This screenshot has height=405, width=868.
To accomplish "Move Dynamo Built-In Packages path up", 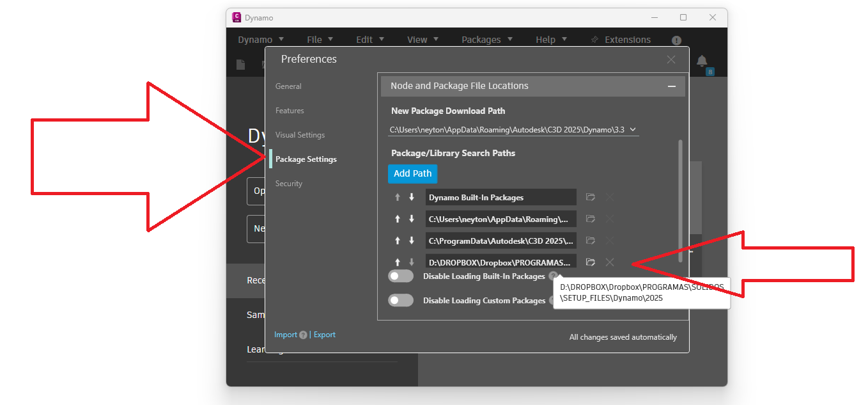I will pyautogui.click(x=398, y=197).
